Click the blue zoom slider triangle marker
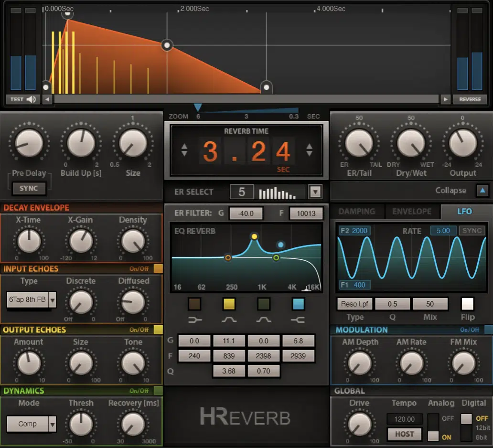Image resolution: width=493 pixels, height=448 pixels. click(x=198, y=107)
